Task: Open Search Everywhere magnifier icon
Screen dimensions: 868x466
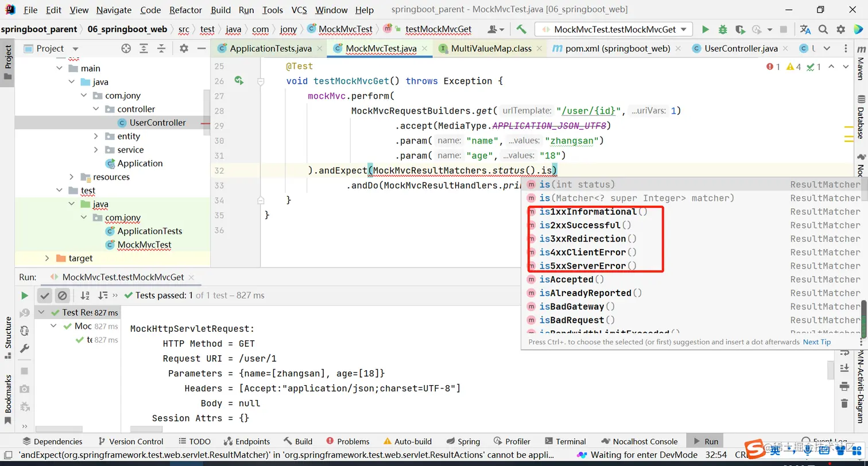Action: (823, 29)
